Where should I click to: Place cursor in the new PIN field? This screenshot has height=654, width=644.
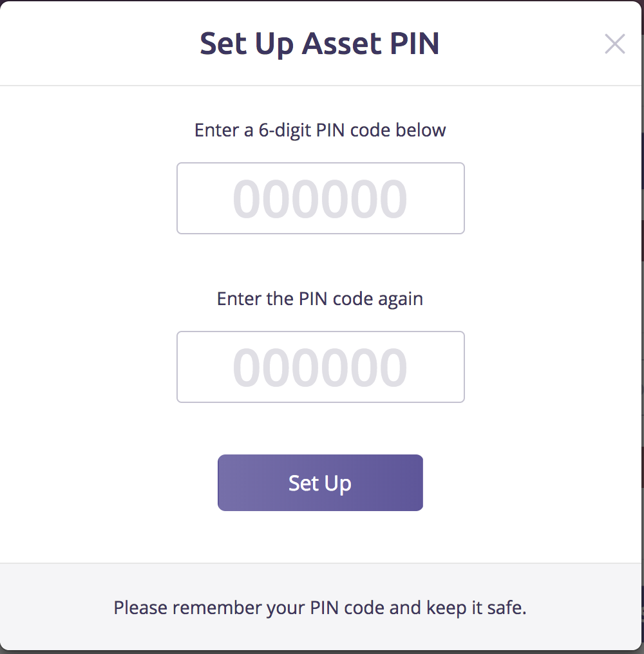point(320,198)
